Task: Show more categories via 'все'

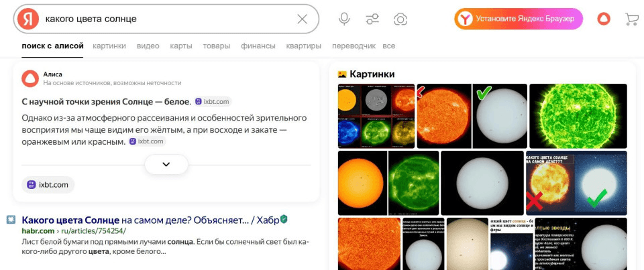Action: [x=388, y=46]
